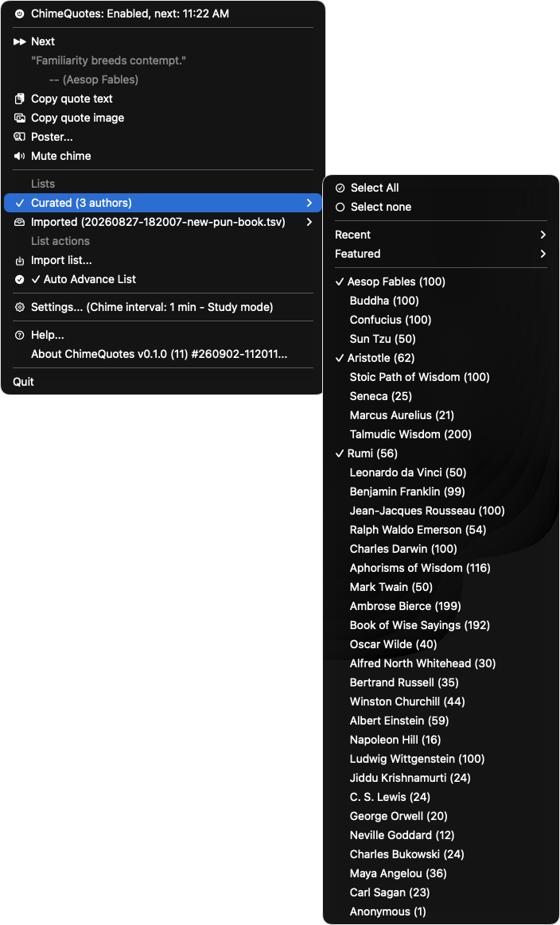Expand the Featured submenu chevron
The image size is (560, 925).
542,254
